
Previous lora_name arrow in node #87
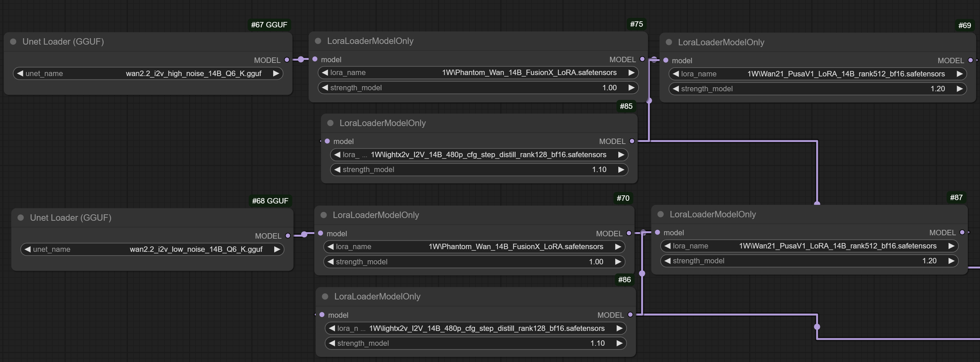click(667, 246)
